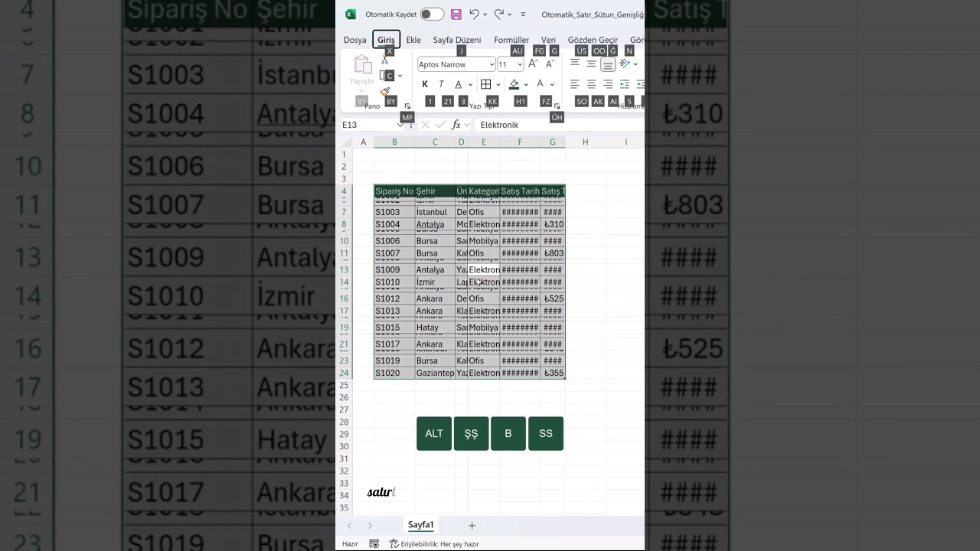This screenshot has width=980, height=551.
Task: Click the Save diskette icon
Action: tap(456, 14)
